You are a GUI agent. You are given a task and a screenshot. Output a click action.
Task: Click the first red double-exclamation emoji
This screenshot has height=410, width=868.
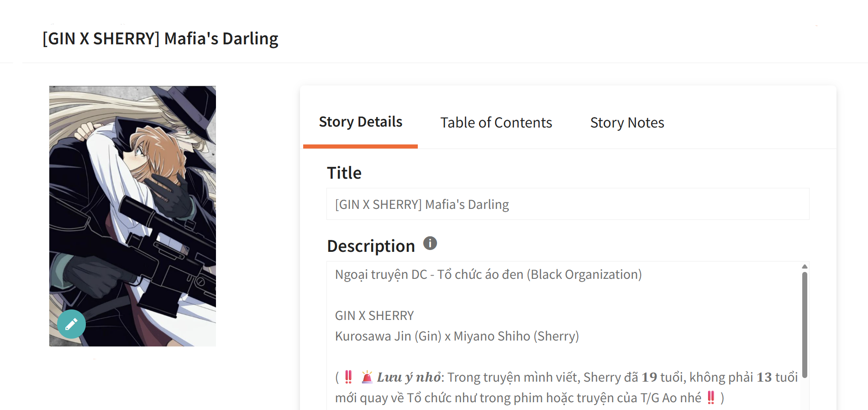pyautogui.click(x=348, y=377)
